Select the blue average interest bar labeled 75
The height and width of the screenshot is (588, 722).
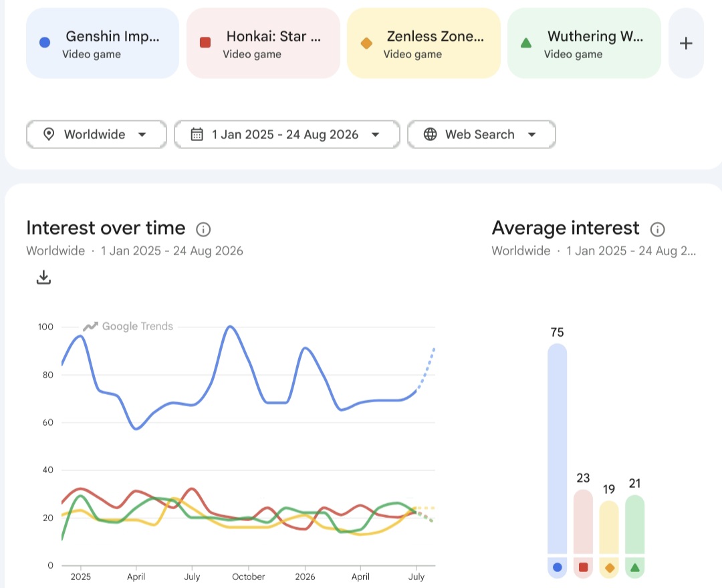point(557,448)
